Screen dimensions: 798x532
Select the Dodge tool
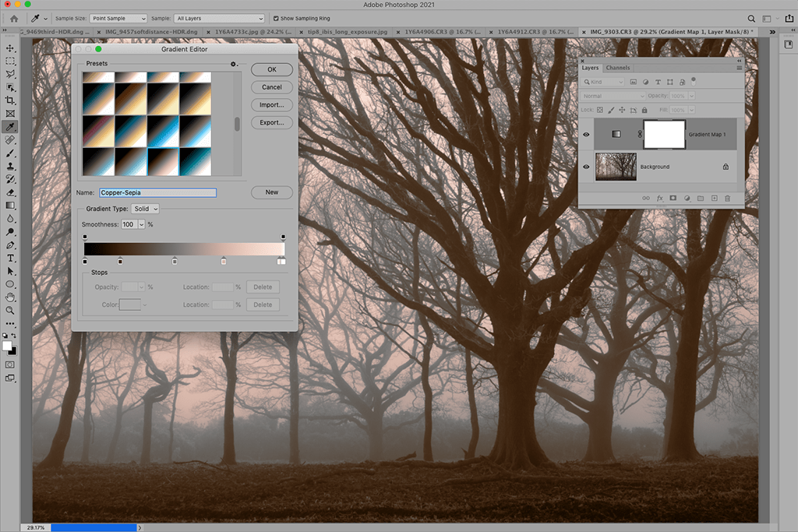click(x=10, y=232)
